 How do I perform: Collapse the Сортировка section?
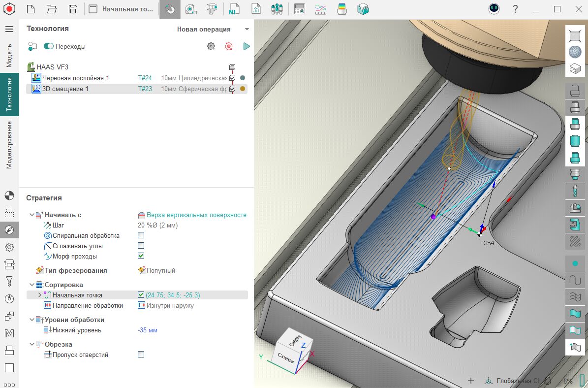point(32,285)
